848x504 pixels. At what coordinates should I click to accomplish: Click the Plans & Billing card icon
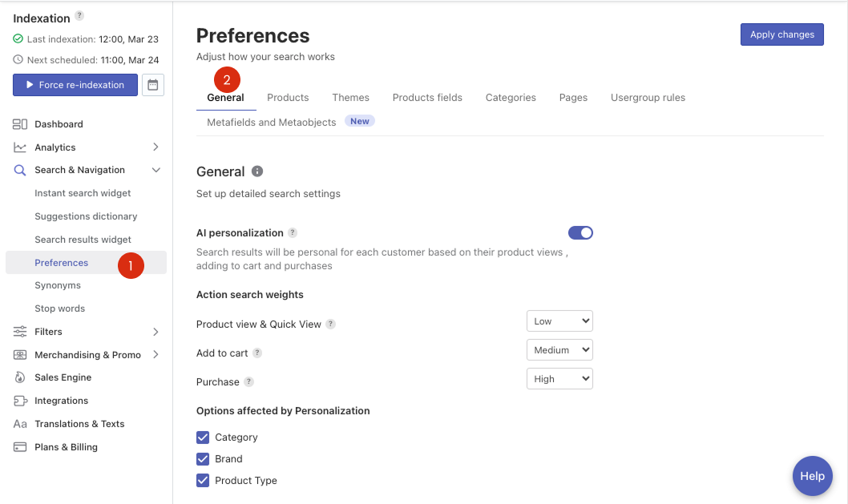(x=20, y=447)
